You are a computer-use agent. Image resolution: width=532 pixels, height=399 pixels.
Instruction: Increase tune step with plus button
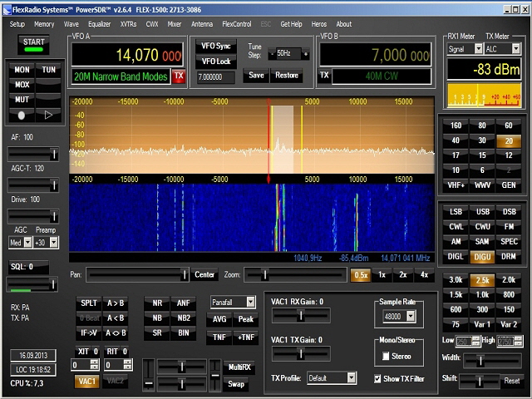pyautogui.click(x=306, y=53)
